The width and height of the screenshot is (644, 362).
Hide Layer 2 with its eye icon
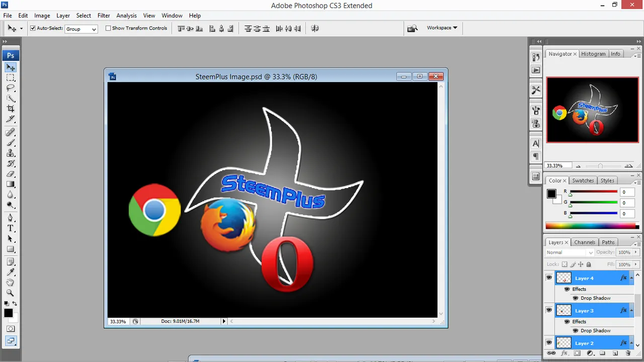coord(549,342)
